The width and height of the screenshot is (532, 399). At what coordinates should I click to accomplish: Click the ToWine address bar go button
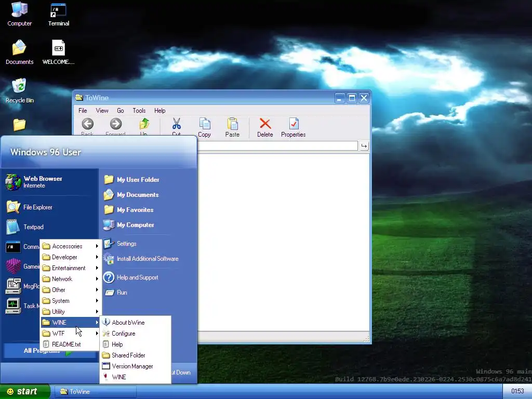coord(364,146)
